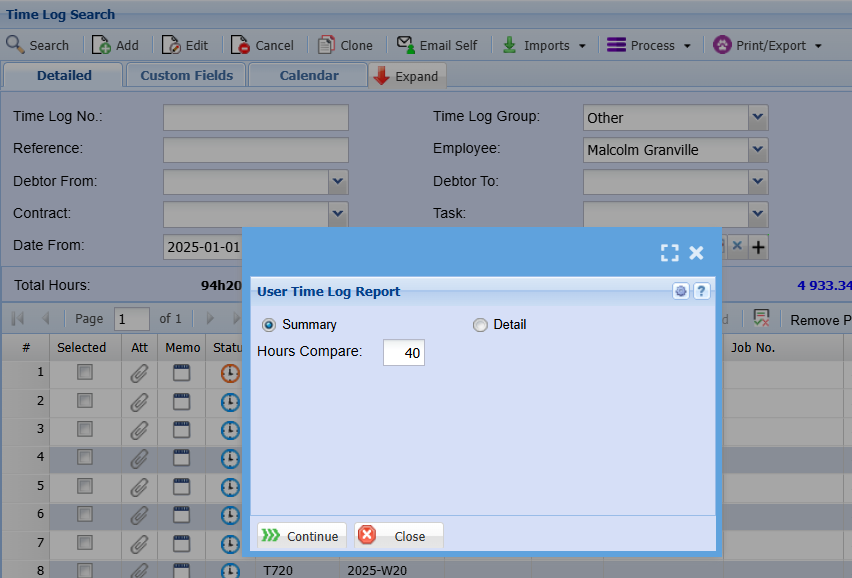Image resolution: width=852 pixels, height=578 pixels.
Task: Open memo icon in row 4
Action: [181, 458]
